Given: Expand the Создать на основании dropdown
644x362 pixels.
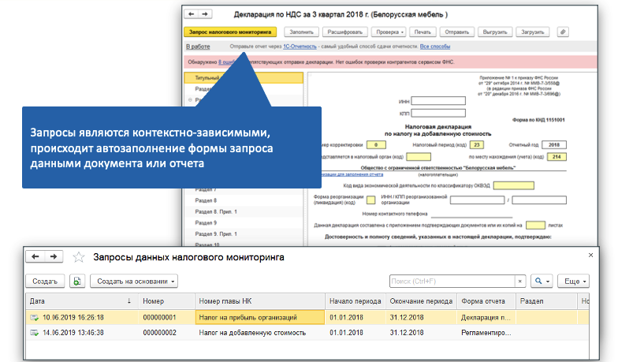Looking at the screenshot, I should coord(134,281).
